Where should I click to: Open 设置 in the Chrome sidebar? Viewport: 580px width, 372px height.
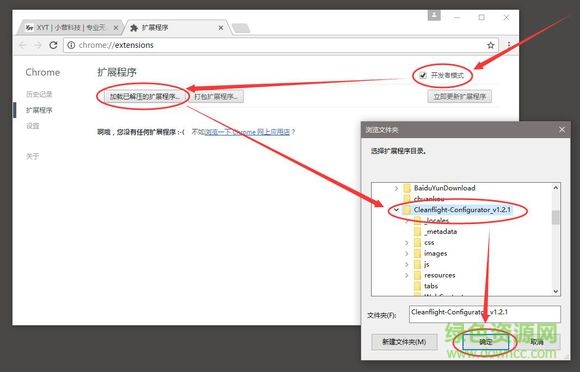33,126
